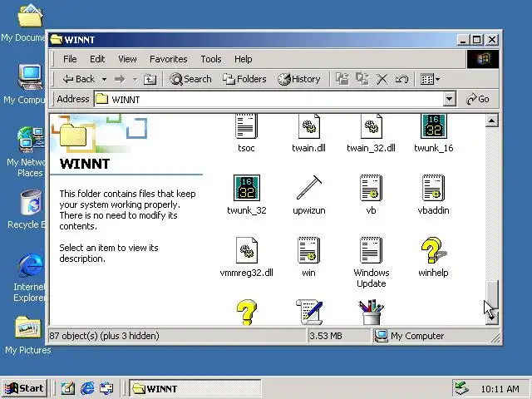Click the Undo toolbar icon
This screenshot has width=532, height=399.
[401, 80]
